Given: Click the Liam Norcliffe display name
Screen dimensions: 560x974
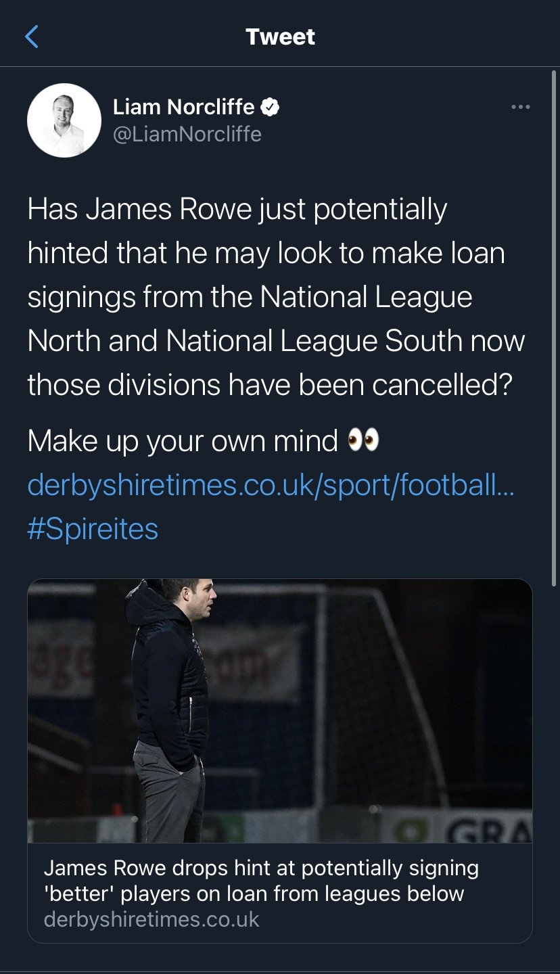Looking at the screenshot, I should point(183,107).
